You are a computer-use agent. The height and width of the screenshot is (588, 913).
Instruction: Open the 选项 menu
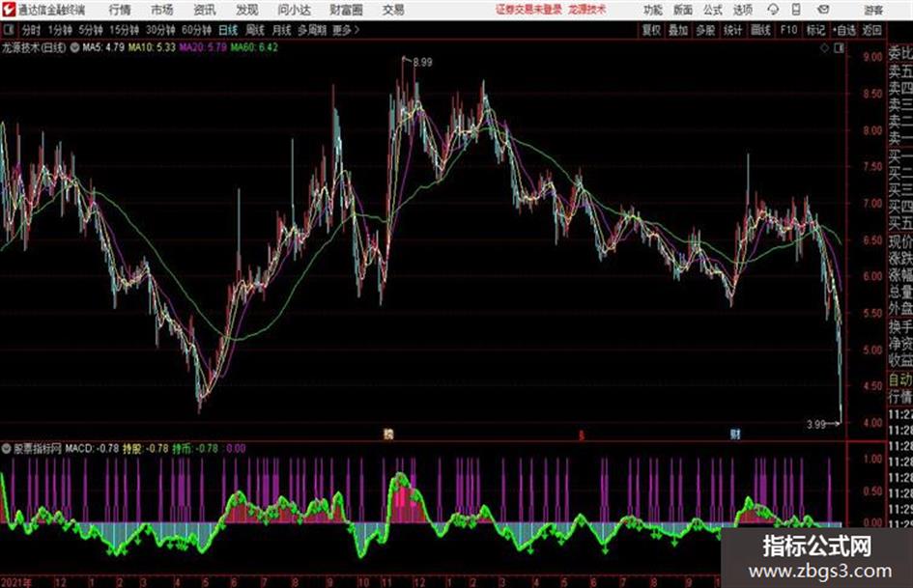click(742, 10)
